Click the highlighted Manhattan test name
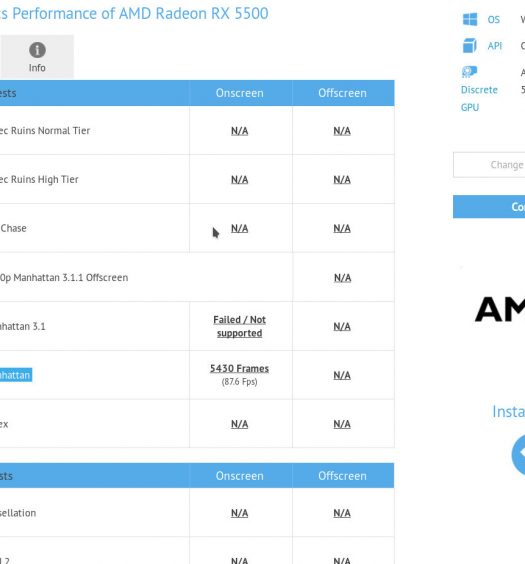525x564 pixels. pos(16,375)
